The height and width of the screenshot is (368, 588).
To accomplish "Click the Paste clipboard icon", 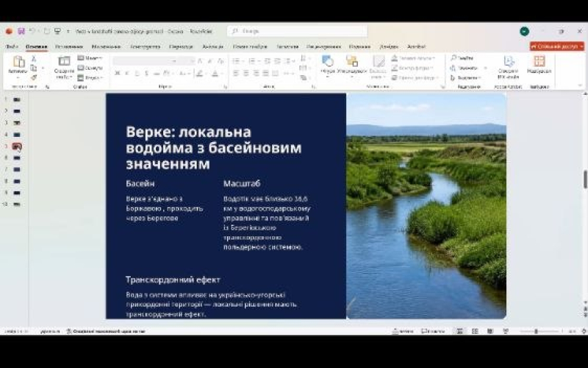I will (x=18, y=62).
